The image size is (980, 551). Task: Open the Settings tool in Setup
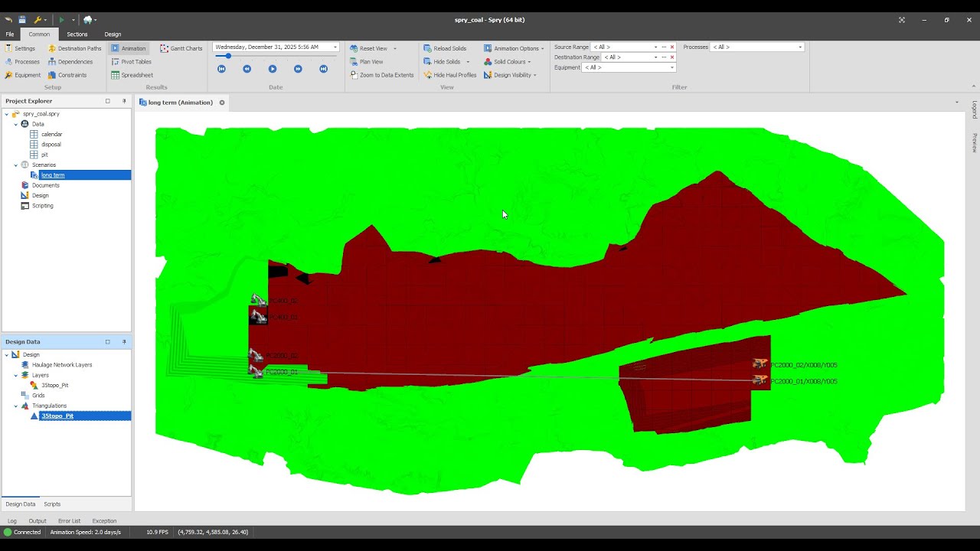pyautogui.click(x=20, y=48)
